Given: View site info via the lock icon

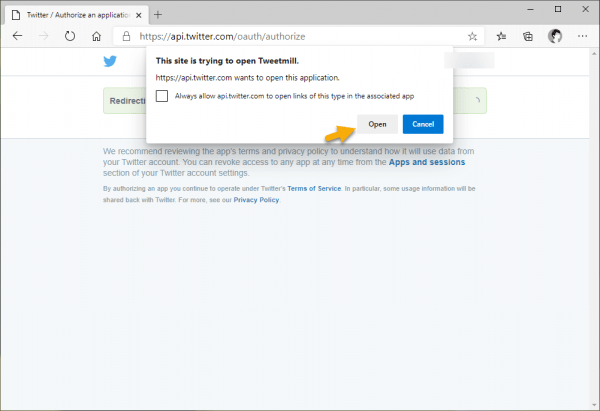Looking at the screenshot, I should tap(126, 36).
